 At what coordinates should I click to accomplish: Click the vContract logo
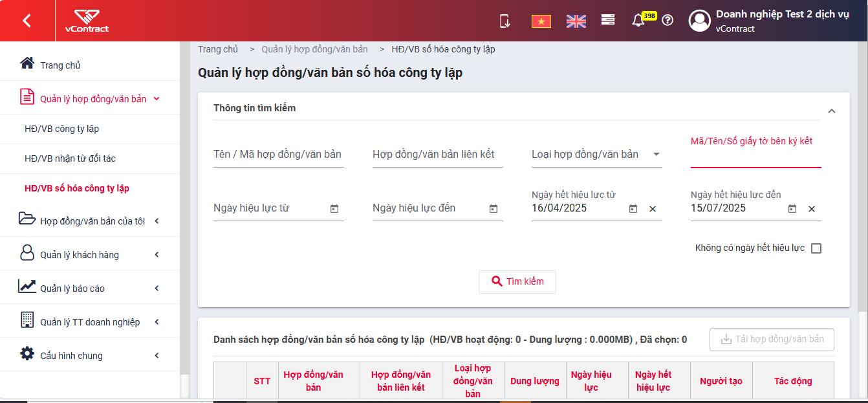pyautogui.click(x=87, y=21)
